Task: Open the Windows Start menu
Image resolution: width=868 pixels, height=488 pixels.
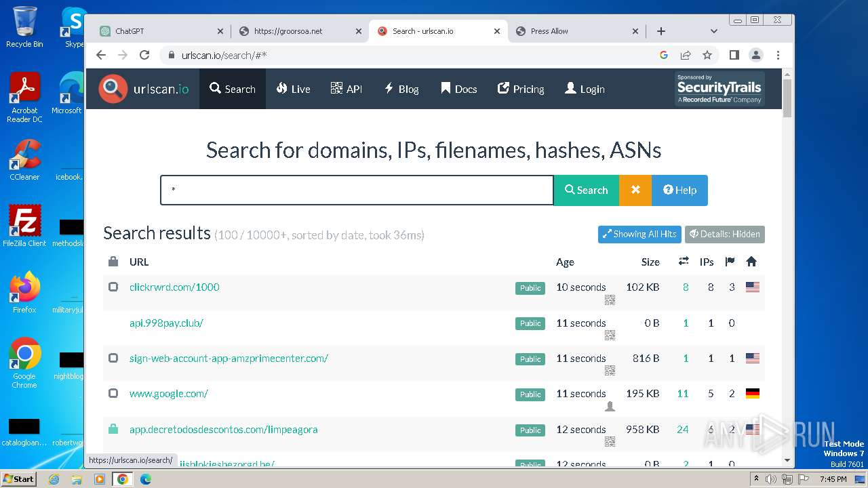Action: [x=19, y=479]
